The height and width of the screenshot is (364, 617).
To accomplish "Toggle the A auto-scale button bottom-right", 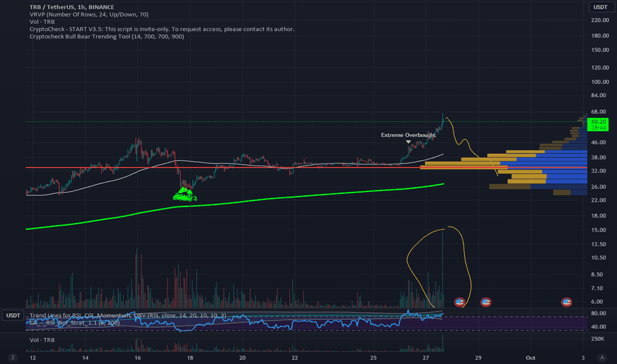I will coord(602,357).
